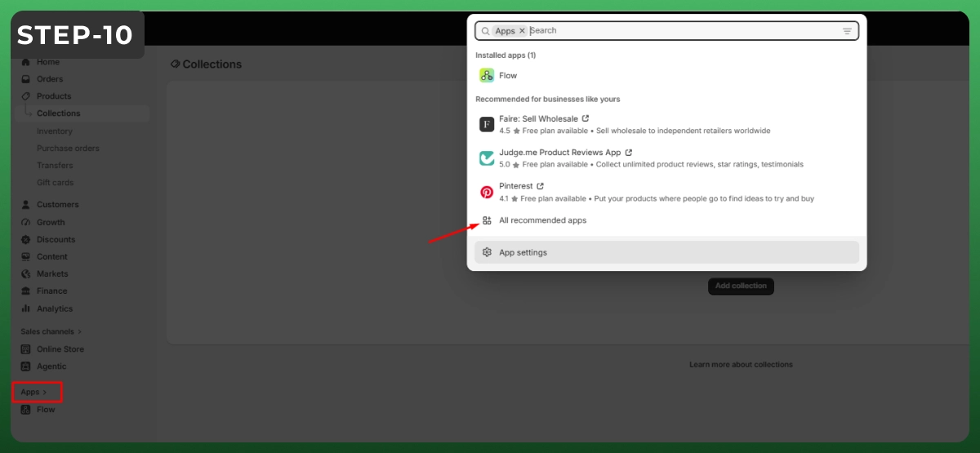This screenshot has height=453, width=980.
Task: Click the Analytics bar chart icon
Action: (x=25, y=309)
